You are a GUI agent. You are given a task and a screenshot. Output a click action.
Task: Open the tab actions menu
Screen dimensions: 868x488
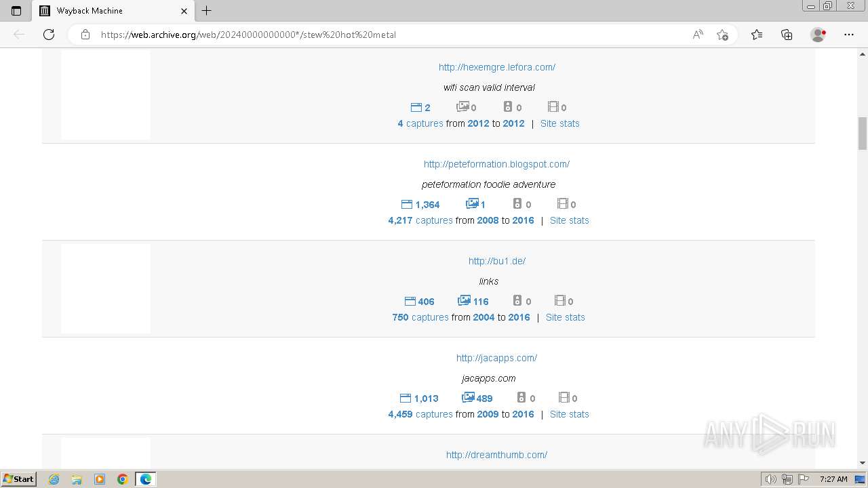16,11
